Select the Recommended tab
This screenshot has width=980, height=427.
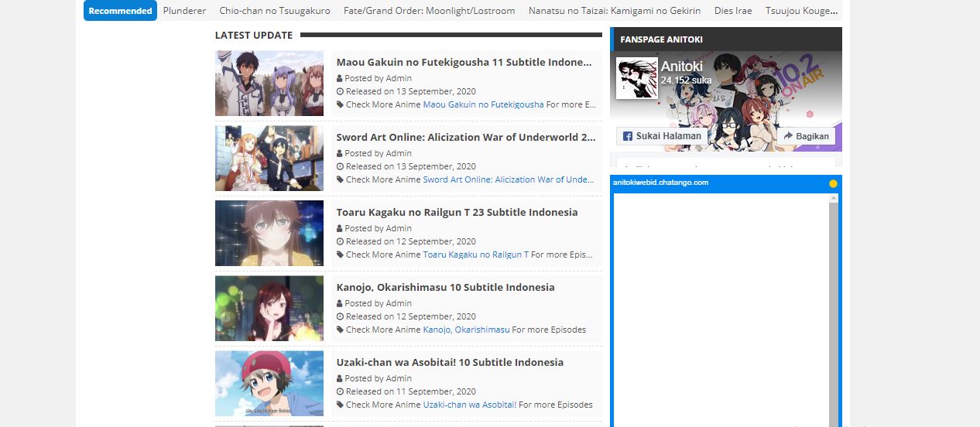[x=120, y=11]
